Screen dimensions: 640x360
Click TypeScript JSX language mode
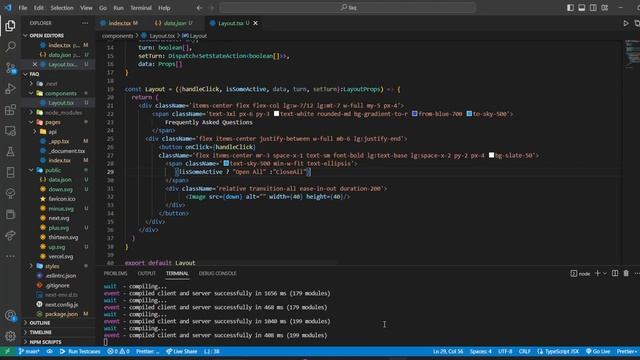point(558,351)
